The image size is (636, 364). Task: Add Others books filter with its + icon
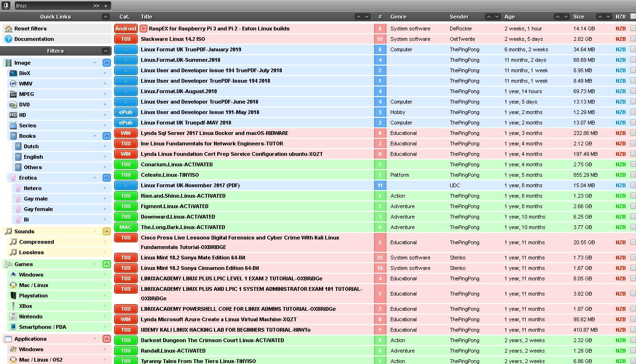pyautogui.click(x=105, y=167)
